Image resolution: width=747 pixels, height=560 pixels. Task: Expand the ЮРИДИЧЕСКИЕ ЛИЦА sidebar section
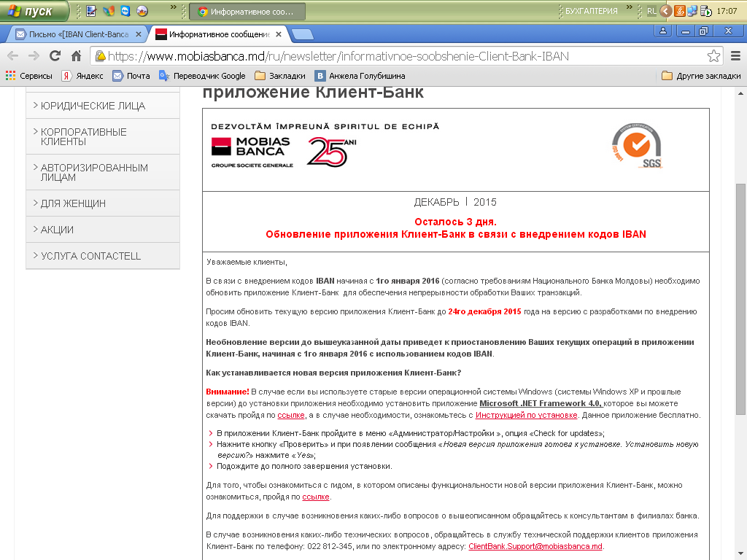click(x=103, y=106)
